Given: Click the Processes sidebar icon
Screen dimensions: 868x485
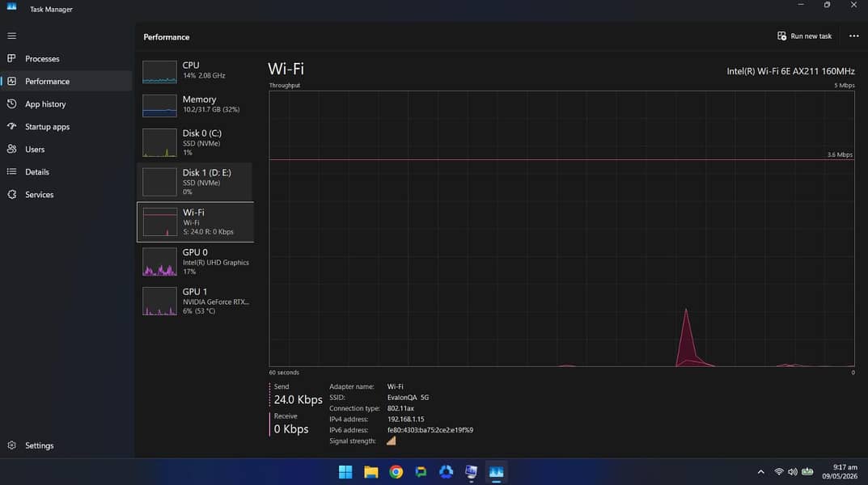Looking at the screenshot, I should click(x=11, y=58).
